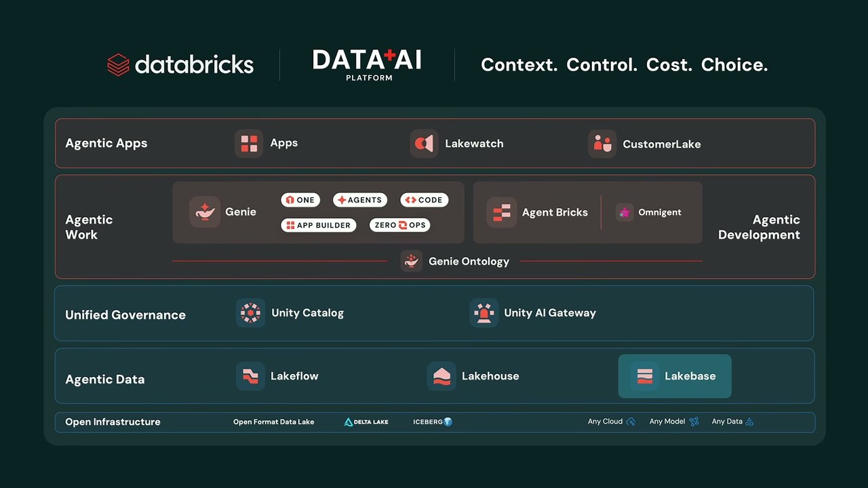This screenshot has width=868, height=488.
Task: Click the Lakewatch text label
Action: click(x=474, y=144)
